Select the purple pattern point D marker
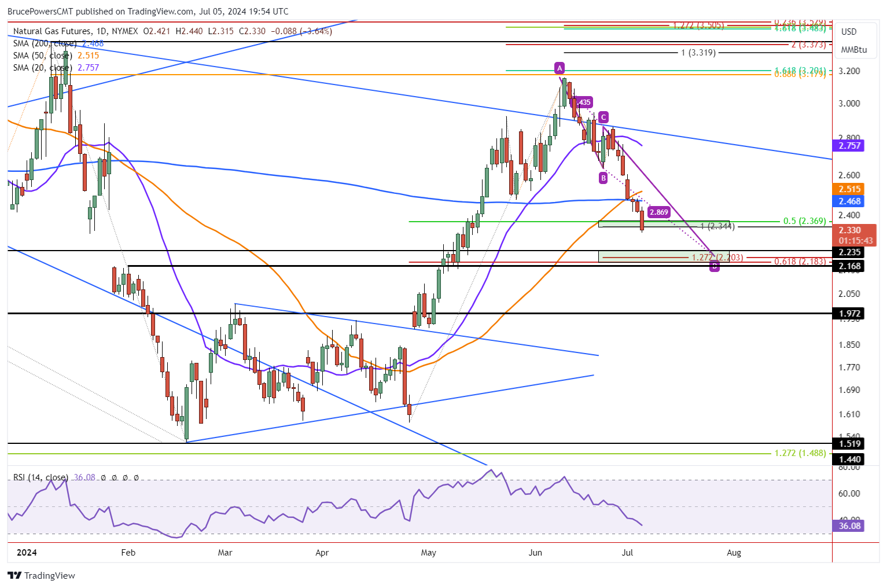Image resolution: width=887 pixels, height=588 pixels. pyautogui.click(x=715, y=266)
